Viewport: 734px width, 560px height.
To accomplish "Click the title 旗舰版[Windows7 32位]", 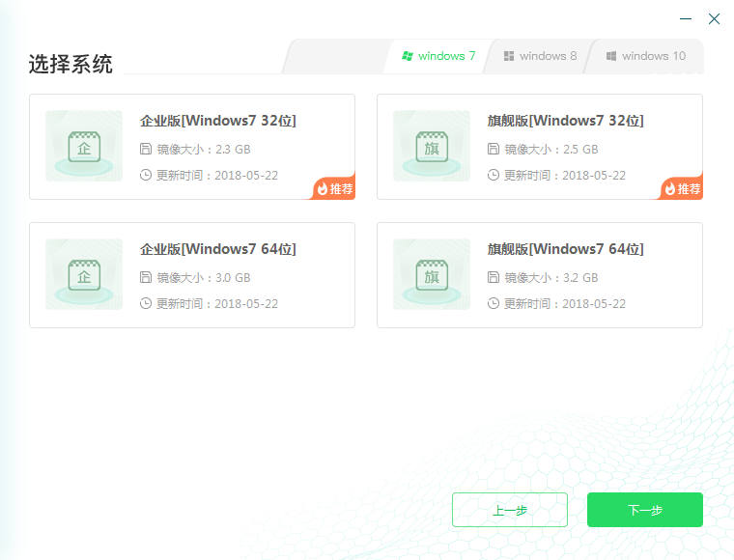I will (566, 121).
